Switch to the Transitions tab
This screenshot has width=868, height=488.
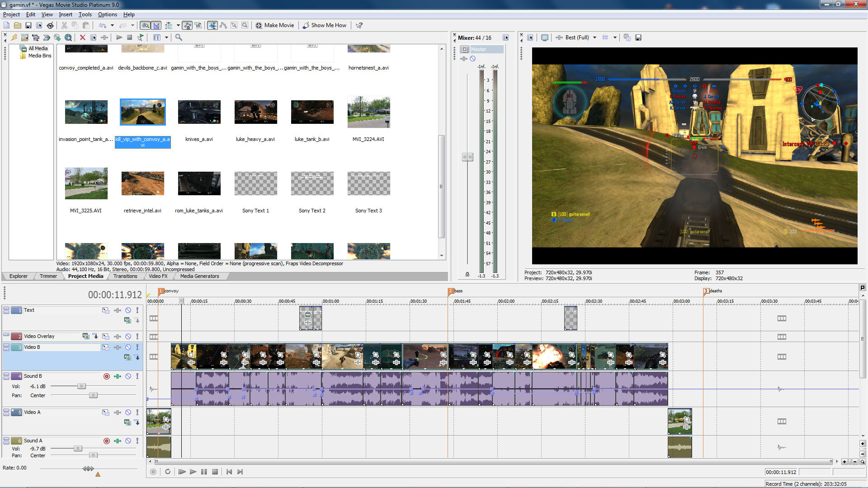tap(125, 277)
